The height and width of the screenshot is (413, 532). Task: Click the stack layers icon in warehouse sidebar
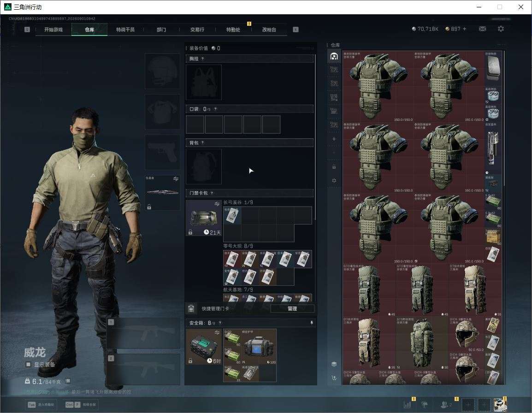pyautogui.click(x=334, y=364)
